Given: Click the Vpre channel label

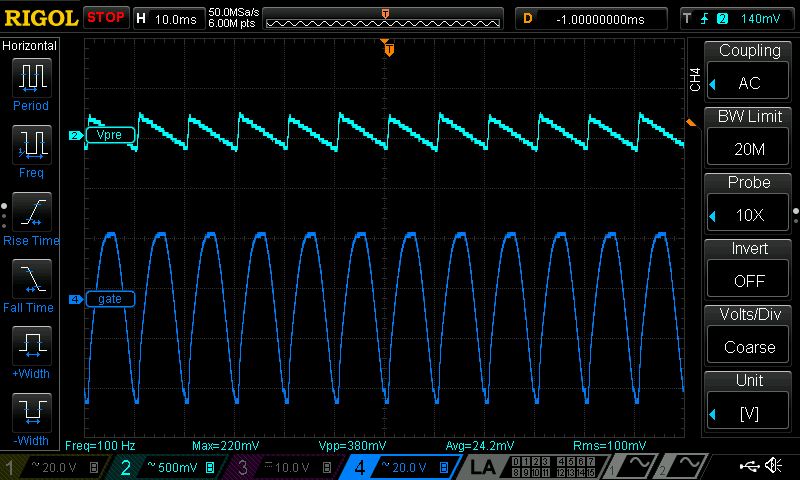Looking at the screenshot, I should (110, 135).
